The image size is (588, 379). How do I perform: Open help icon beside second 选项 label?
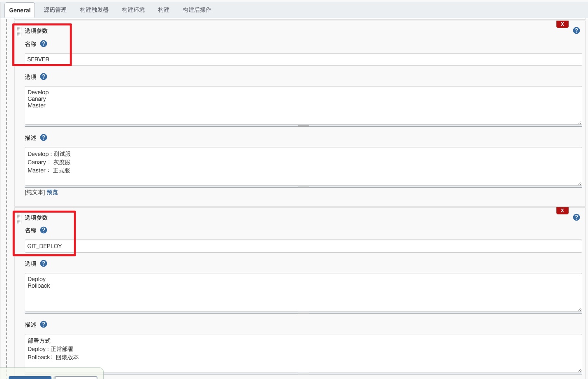(44, 263)
